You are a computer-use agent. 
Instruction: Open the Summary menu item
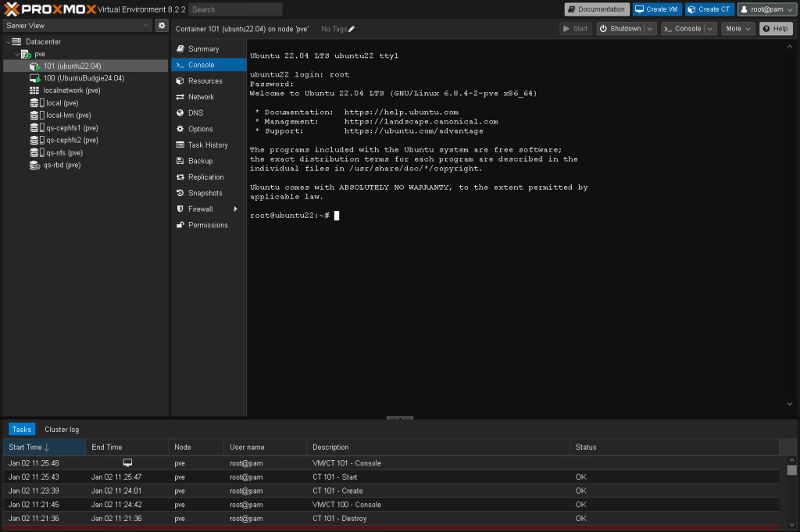(203, 49)
